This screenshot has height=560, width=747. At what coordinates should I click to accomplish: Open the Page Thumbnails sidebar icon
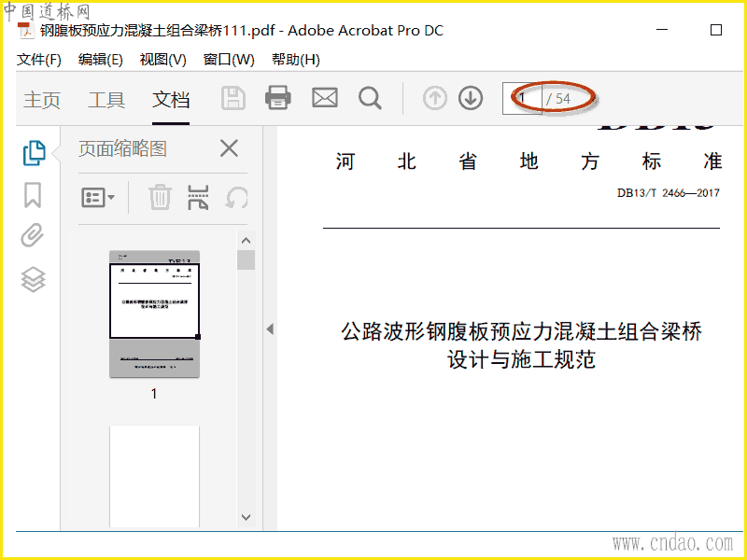pos(35,153)
